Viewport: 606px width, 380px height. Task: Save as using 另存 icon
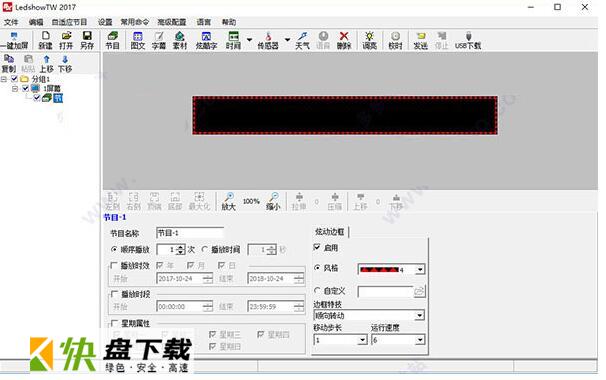(87, 41)
